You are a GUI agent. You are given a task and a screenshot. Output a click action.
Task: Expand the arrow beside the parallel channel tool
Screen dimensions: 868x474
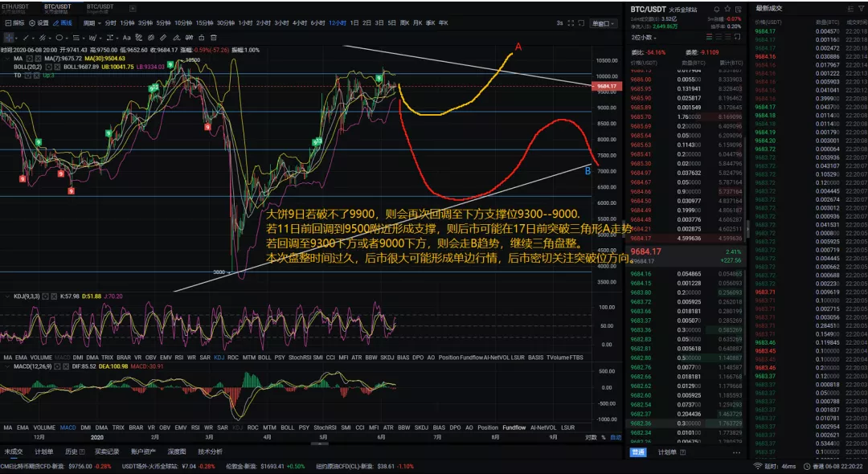click(50, 39)
